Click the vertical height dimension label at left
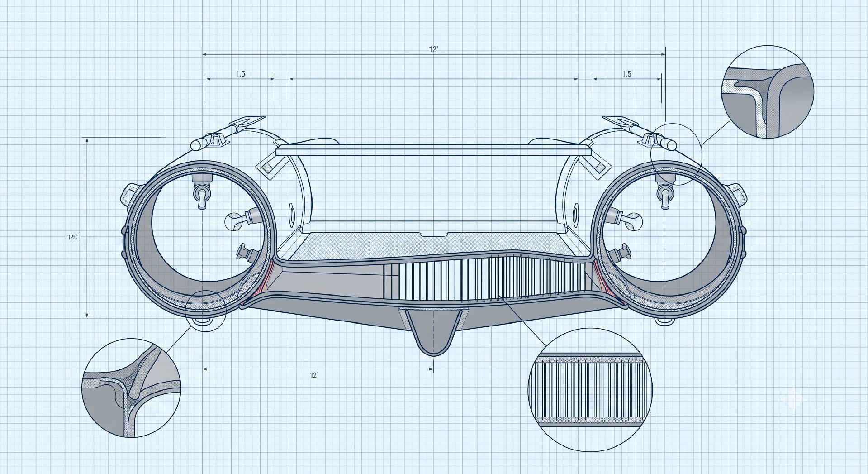The width and height of the screenshot is (868, 474). 73,237
